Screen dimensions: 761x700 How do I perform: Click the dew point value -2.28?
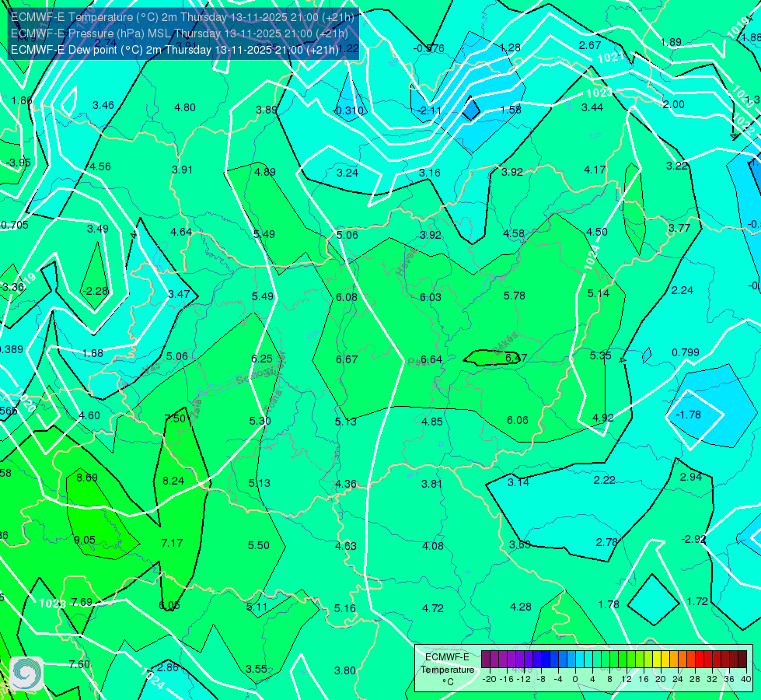(95, 292)
